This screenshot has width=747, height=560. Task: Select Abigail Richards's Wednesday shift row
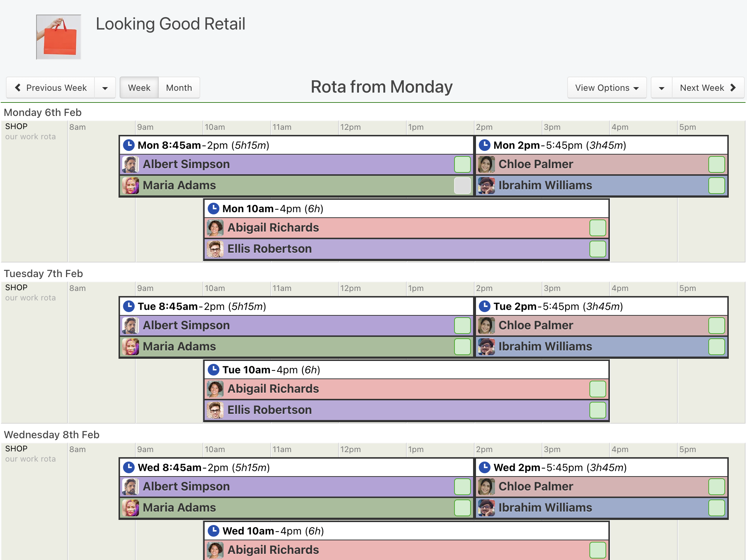click(406, 550)
